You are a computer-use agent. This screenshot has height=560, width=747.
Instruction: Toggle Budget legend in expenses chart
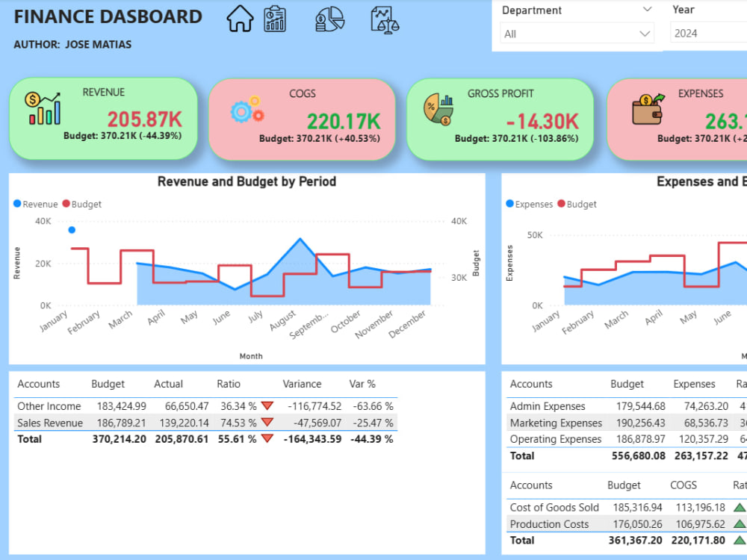(x=577, y=204)
